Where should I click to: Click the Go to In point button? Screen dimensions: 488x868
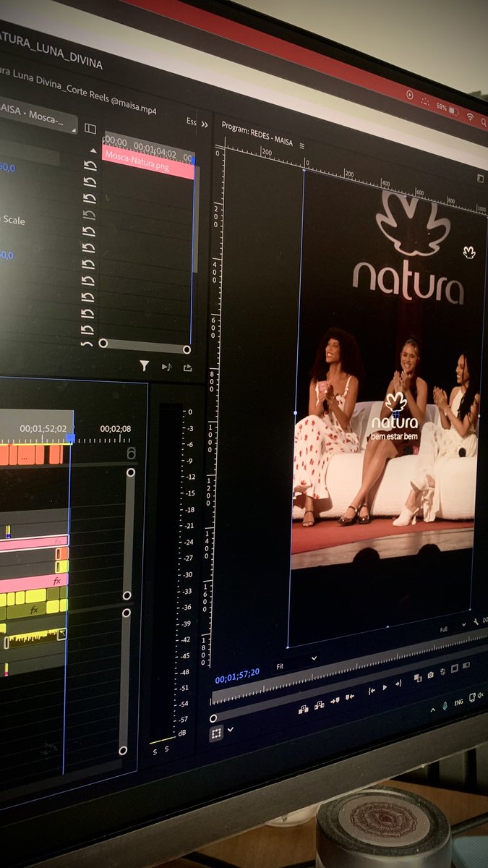point(372,691)
